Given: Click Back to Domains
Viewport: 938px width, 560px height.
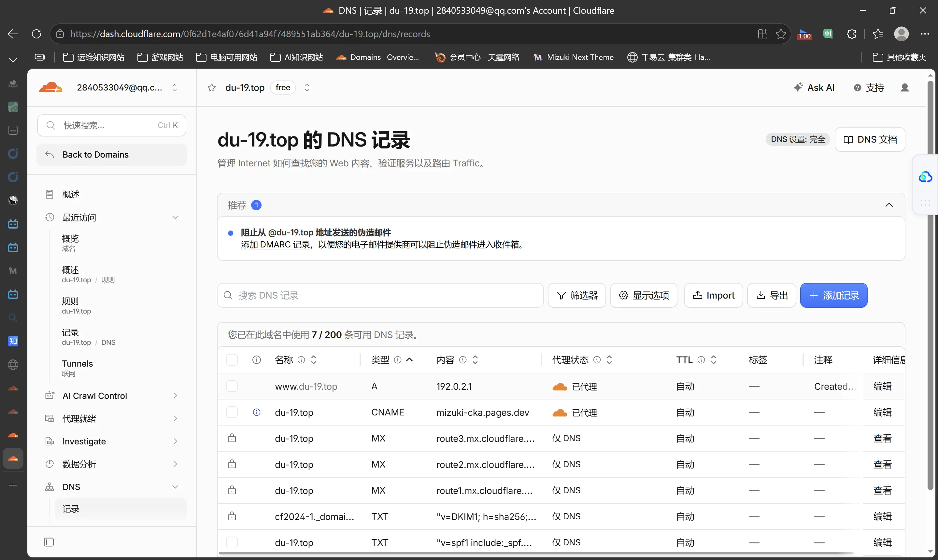Looking at the screenshot, I should (x=112, y=154).
